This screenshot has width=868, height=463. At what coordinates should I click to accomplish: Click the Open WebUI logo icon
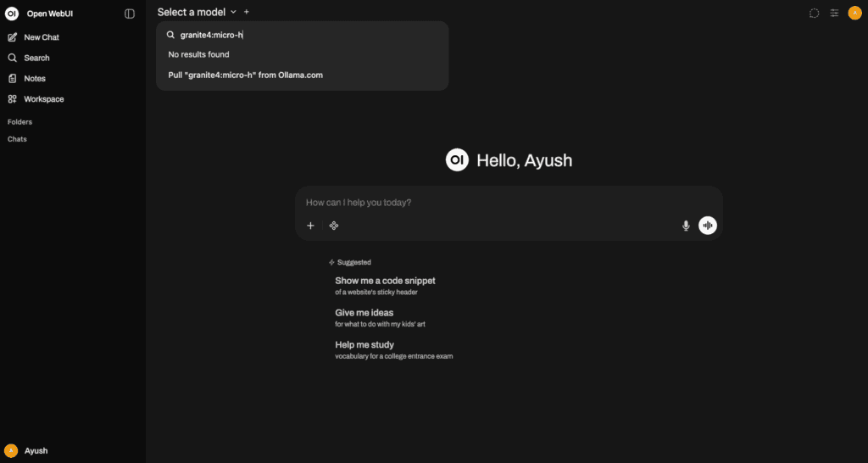pos(12,14)
